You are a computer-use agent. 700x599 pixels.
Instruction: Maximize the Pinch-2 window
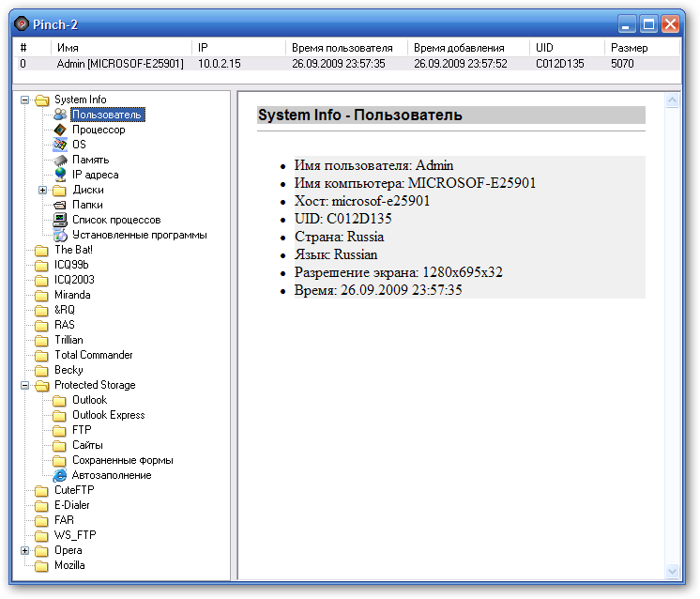[x=648, y=23]
